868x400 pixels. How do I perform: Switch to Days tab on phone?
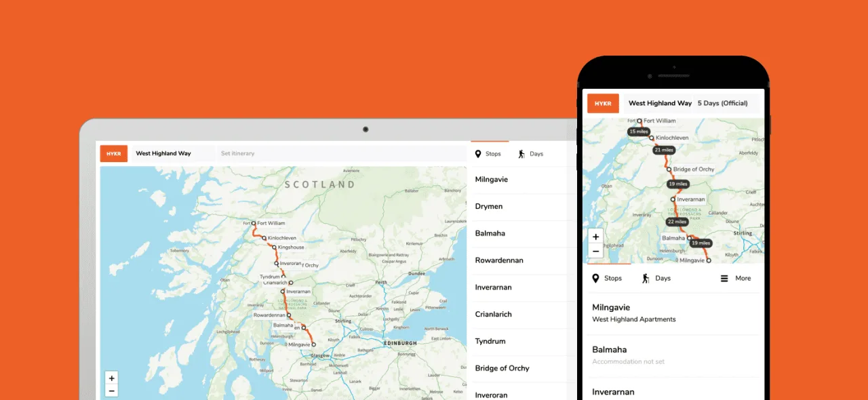(656, 278)
